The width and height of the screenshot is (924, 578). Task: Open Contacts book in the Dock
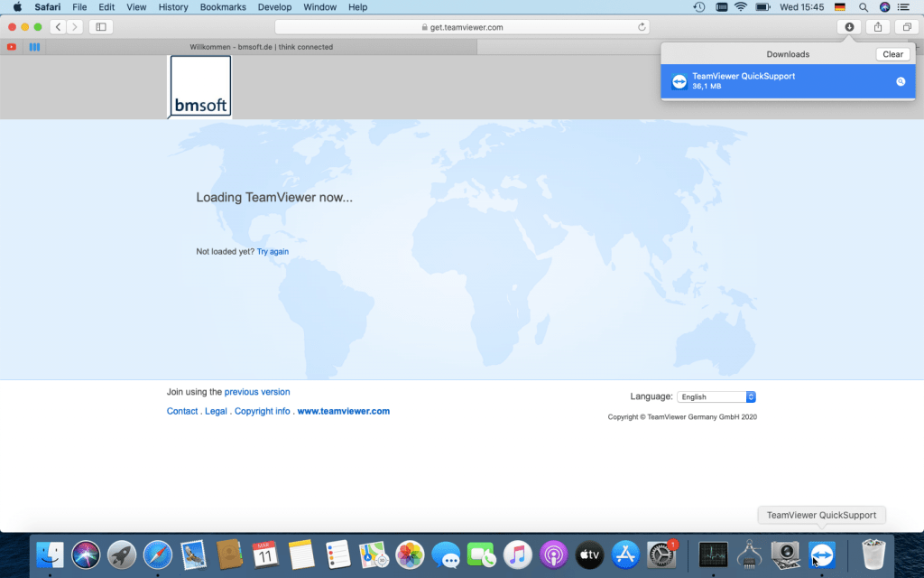point(230,555)
